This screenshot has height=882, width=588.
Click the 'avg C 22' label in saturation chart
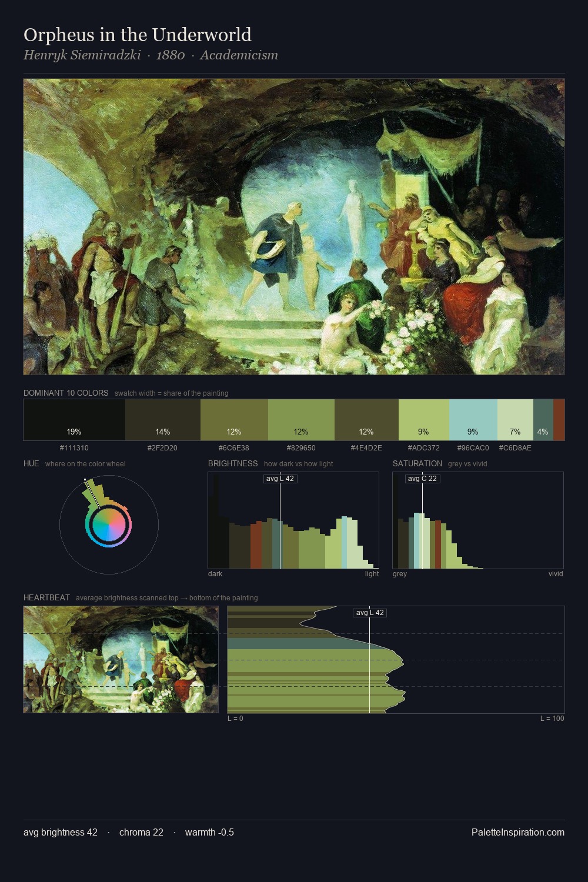point(422,479)
